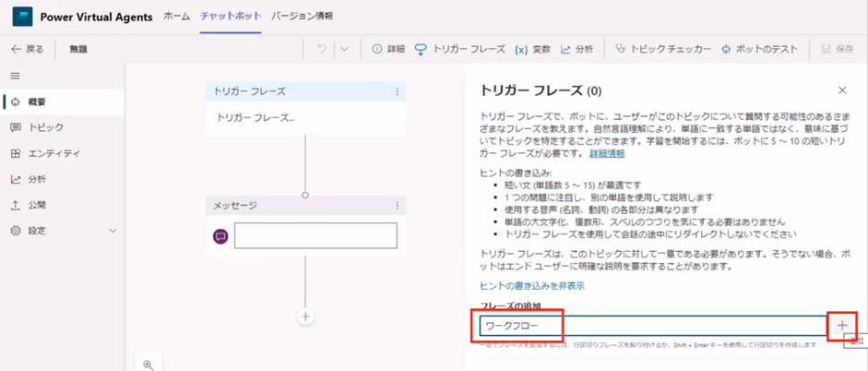Open トピック in the sidebar
Image resolution: width=868 pixels, height=371 pixels.
(x=62, y=127)
